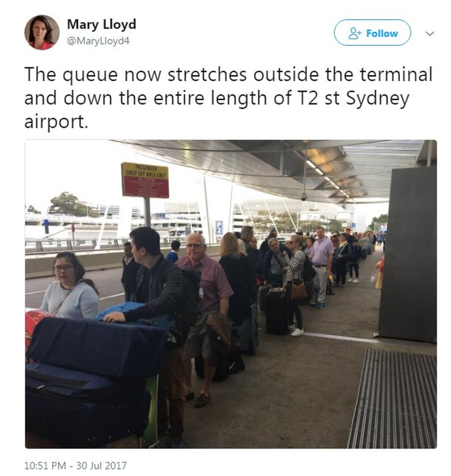
Task: Click the black upright suitcase in queue
Action: 276,311
